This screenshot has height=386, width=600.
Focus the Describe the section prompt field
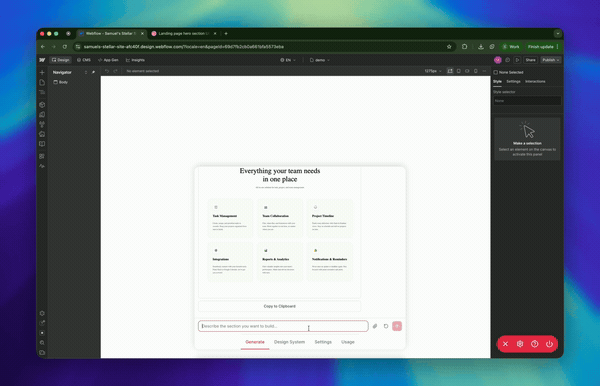[x=283, y=326]
